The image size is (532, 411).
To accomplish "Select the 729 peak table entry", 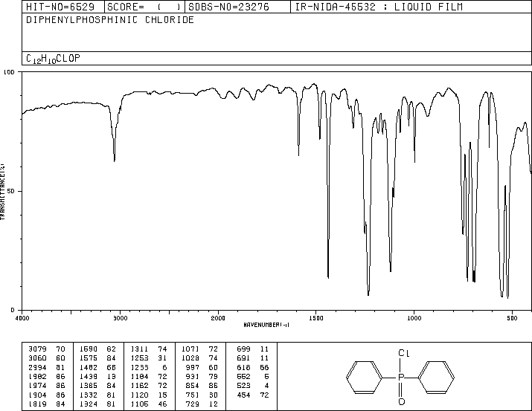I will (202, 404).
